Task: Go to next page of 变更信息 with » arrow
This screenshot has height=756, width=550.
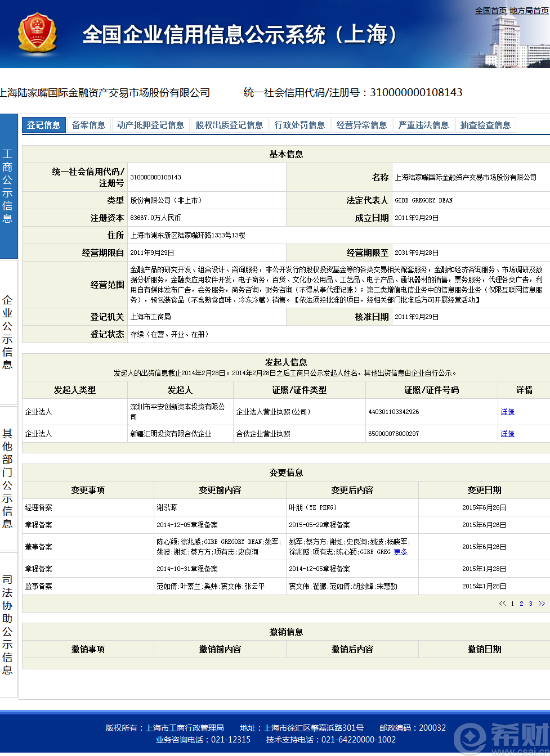Action: click(542, 604)
